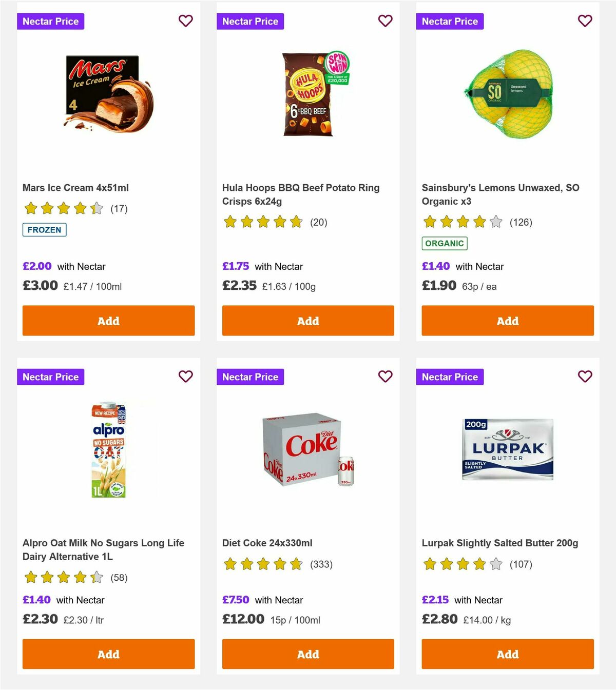The height and width of the screenshot is (690, 616).
Task: Click the star rating for Lurpak butter
Action: (461, 564)
